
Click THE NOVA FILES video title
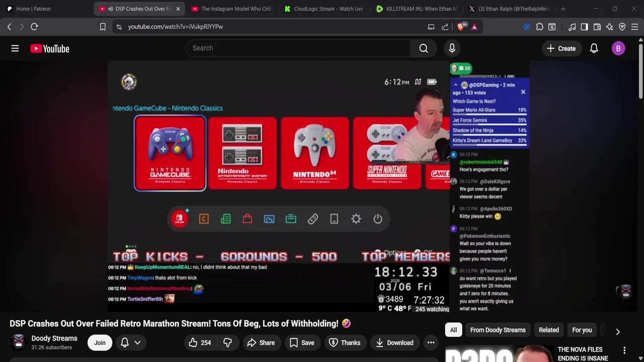coord(583,354)
